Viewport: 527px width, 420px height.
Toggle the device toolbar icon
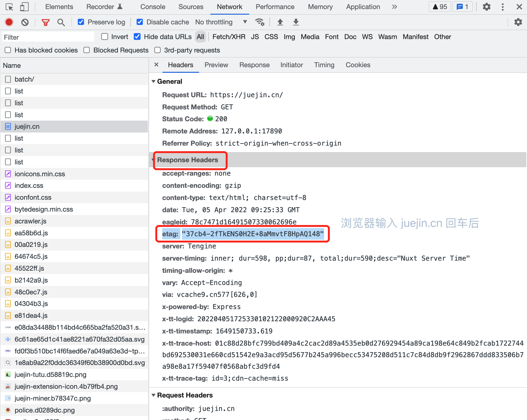point(24,7)
